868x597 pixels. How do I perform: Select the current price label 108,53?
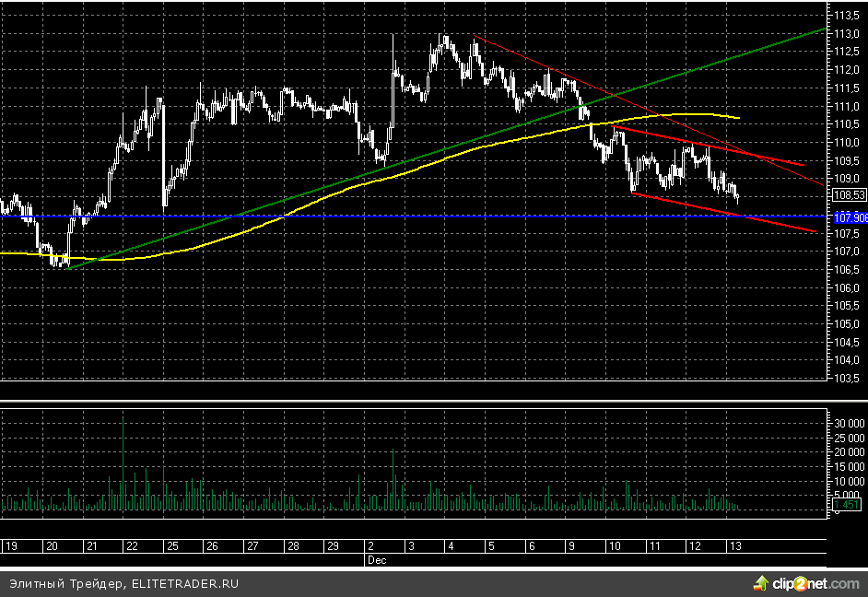[x=848, y=195]
